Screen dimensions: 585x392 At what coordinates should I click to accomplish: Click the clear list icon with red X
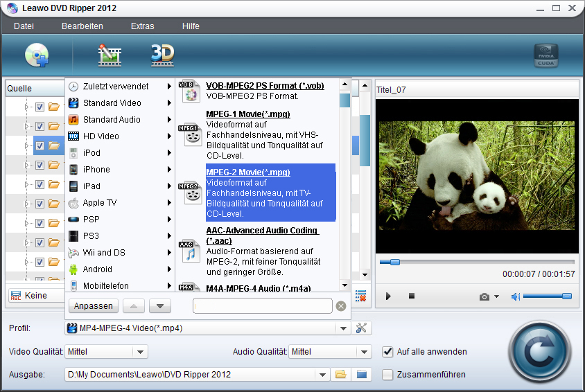point(361,296)
